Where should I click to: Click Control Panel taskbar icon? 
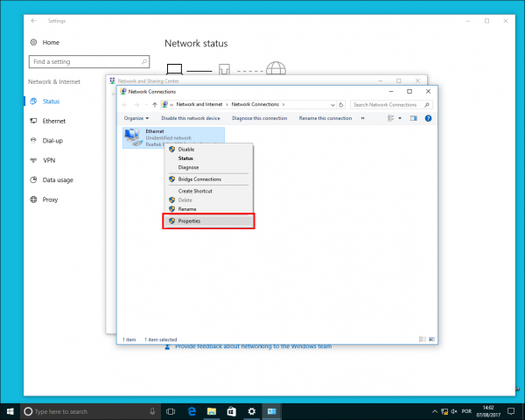coord(271,411)
